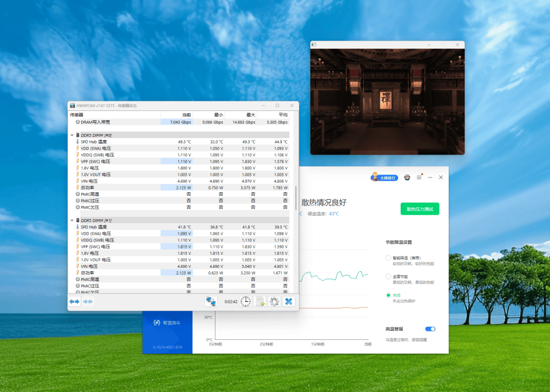Screen dimensions: 550x392
Task: Click the circle icon beside DRAM写入带宽
Action: 78,122
